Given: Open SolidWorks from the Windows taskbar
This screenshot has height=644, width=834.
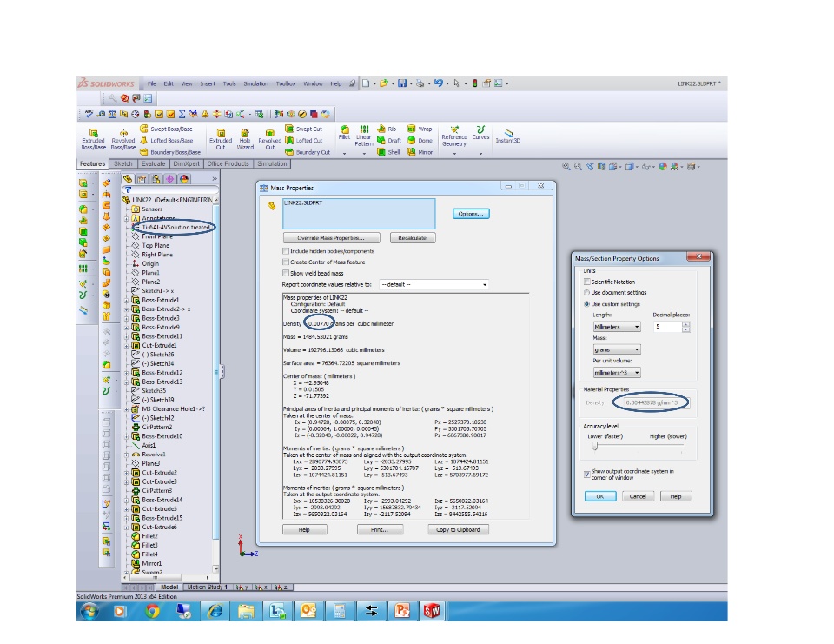Looking at the screenshot, I should pos(432,611).
